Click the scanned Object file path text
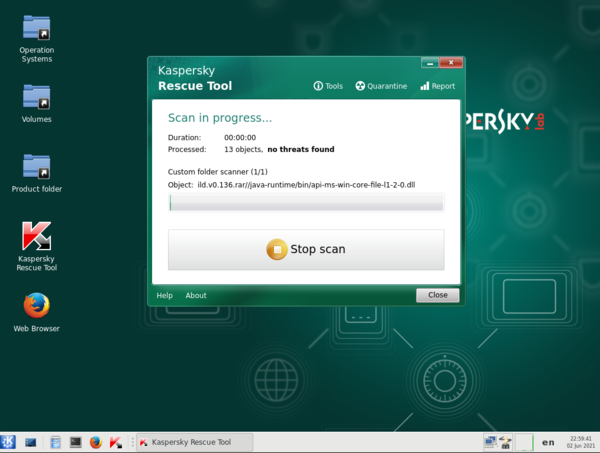 (306, 185)
